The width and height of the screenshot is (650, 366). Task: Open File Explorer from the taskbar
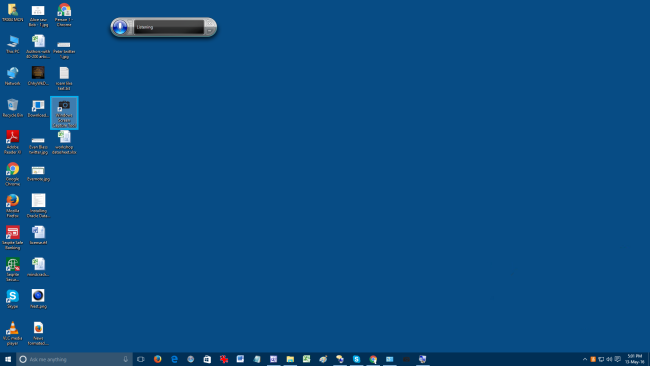click(x=290, y=359)
